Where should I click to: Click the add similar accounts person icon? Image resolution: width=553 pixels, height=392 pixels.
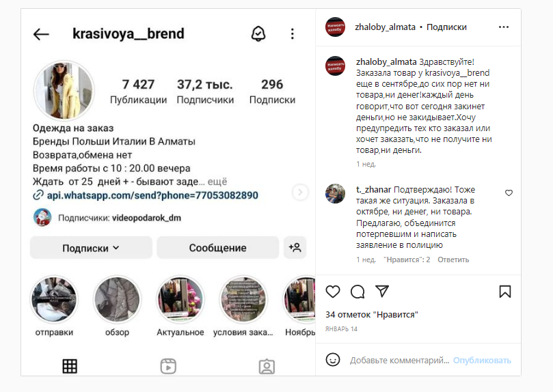click(x=295, y=248)
